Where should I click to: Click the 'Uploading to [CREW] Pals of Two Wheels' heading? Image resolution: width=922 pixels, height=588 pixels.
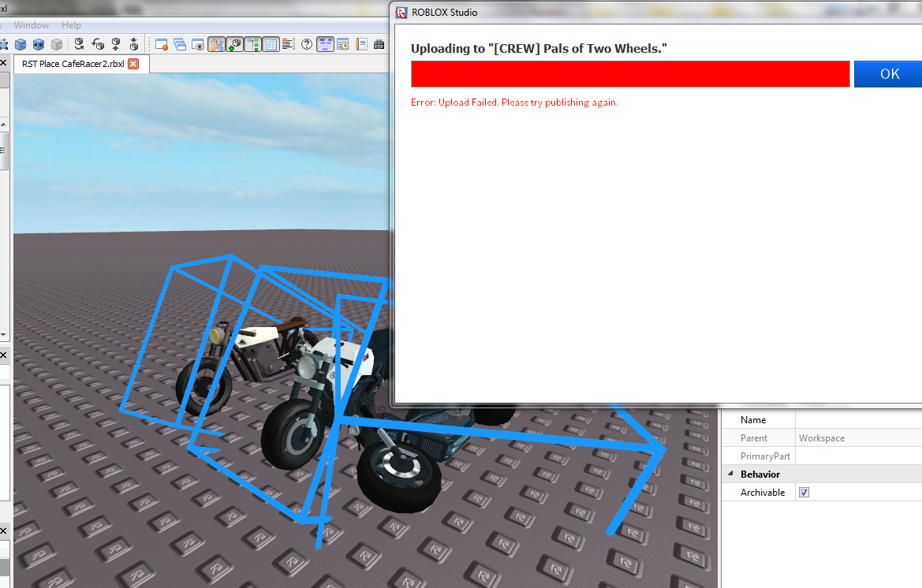pos(539,49)
